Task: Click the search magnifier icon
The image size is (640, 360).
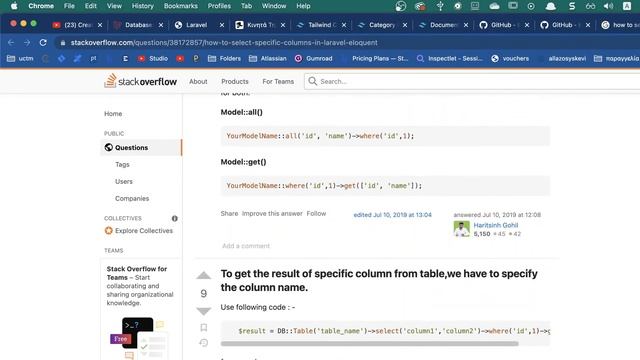Action: coord(313,81)
